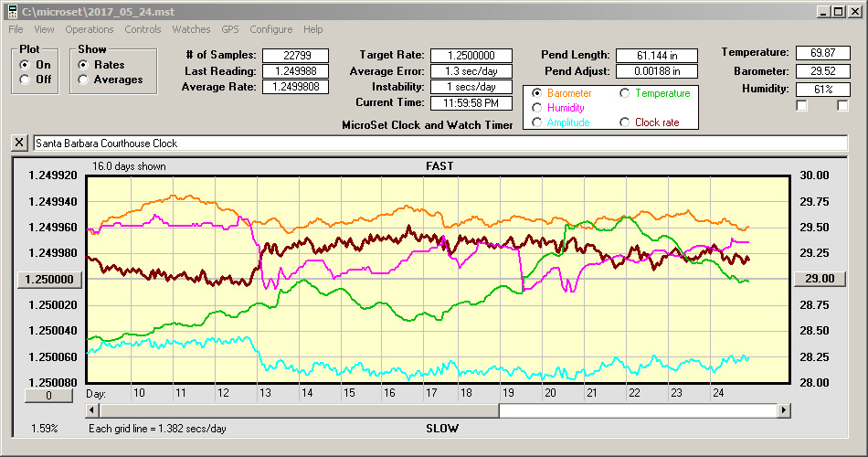Tick the second checkbox under Humidity

pyautogui.click(x=842, y=105)
